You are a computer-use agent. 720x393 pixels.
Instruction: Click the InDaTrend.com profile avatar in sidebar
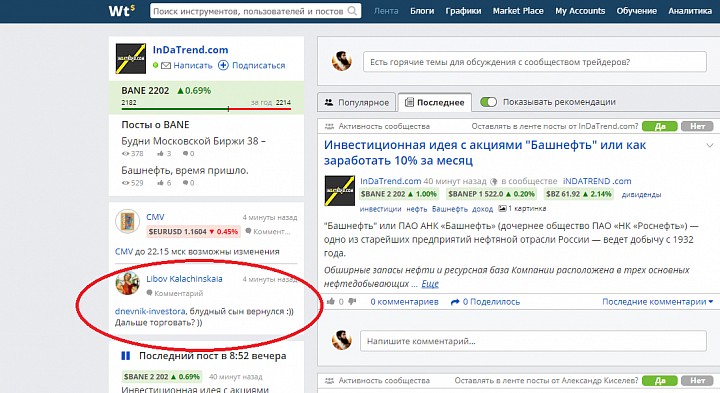[130, 59]
